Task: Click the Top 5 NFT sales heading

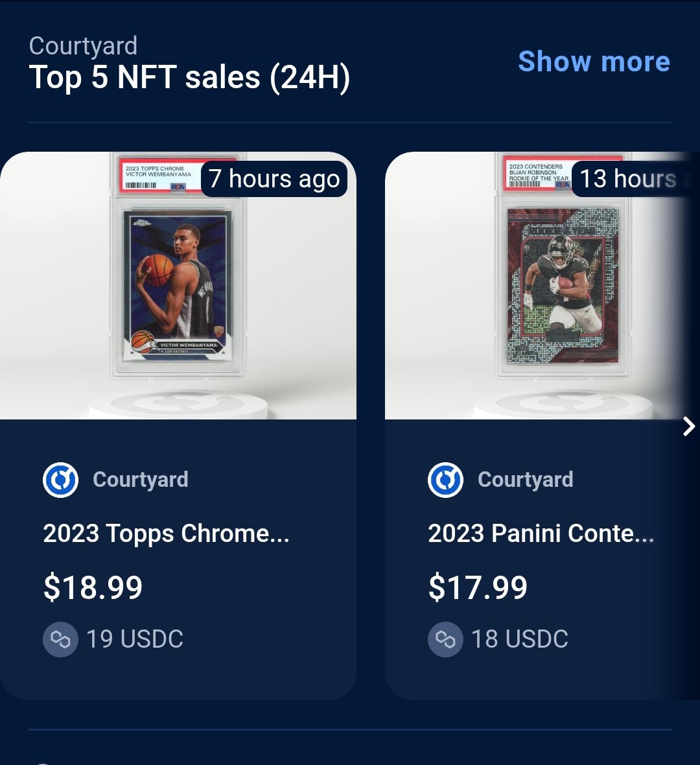Action: point(189,78)
